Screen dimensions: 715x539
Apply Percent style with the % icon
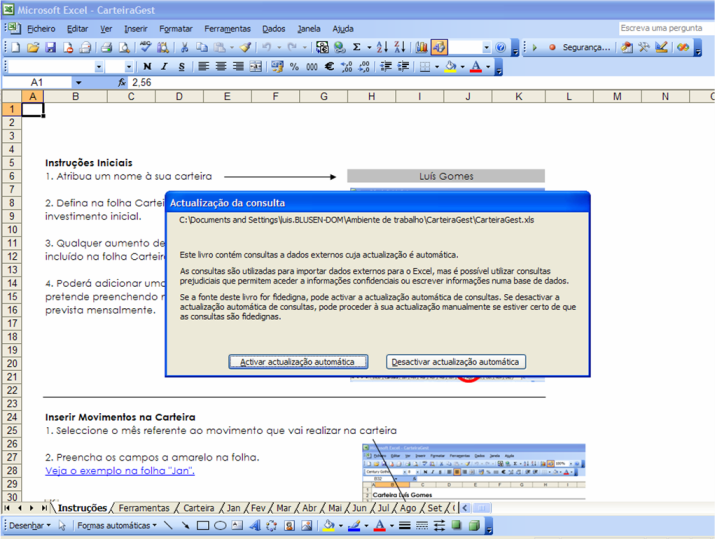point(294,67)
